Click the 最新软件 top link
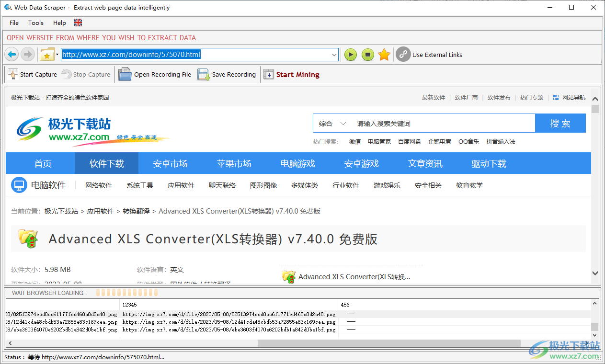The height and width of the screenshot is (364, 605). tap(434, 97)
